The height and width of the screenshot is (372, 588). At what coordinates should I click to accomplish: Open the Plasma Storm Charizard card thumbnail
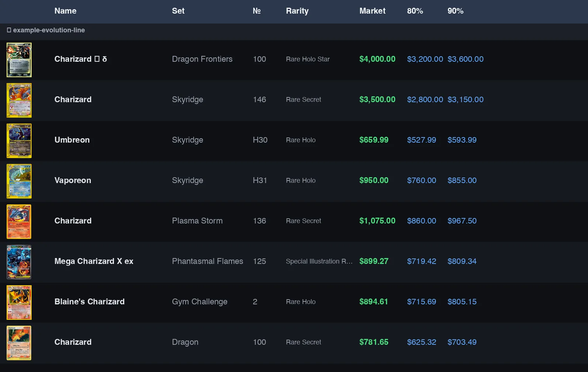(x=19, y=222)
